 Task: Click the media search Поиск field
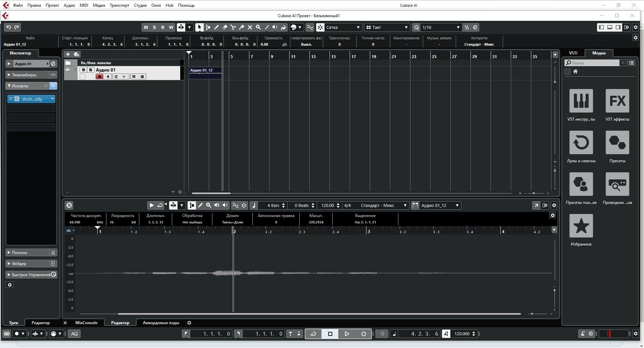coord(592,63)
